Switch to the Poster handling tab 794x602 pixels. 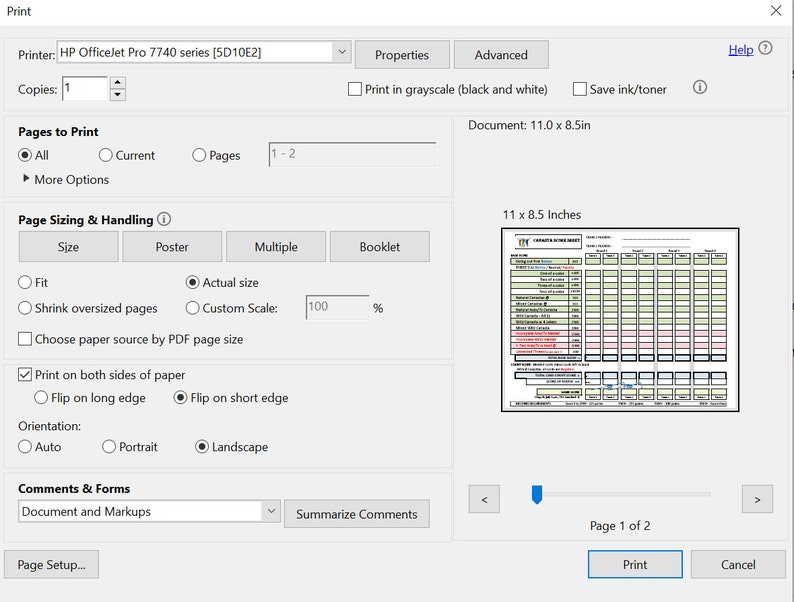point(172,247)
